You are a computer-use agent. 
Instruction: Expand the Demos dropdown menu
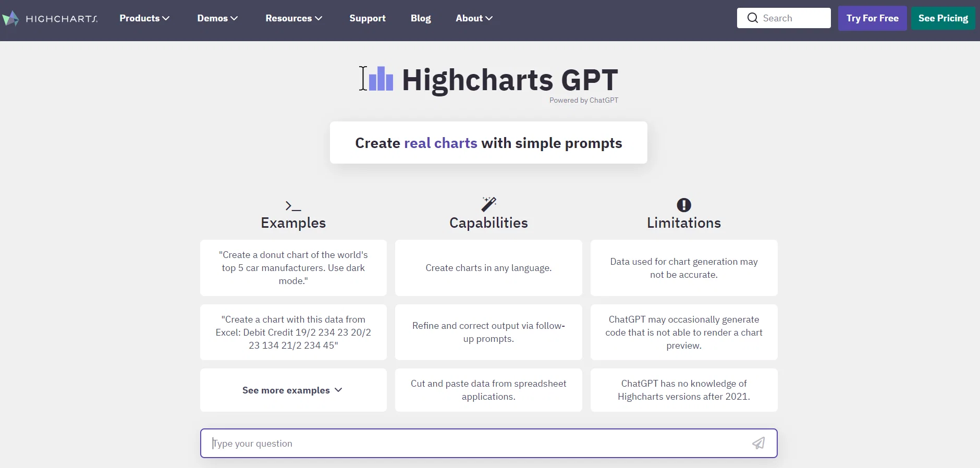(x=217, y=18)
